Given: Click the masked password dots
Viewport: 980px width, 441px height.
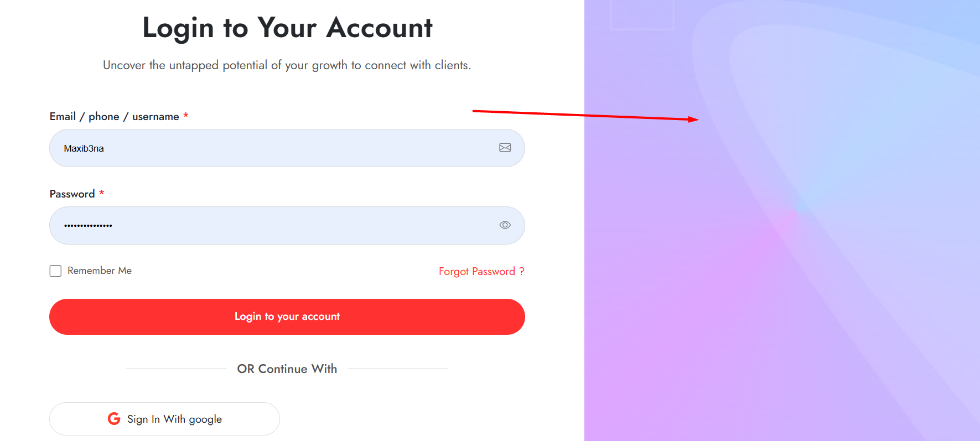Looking at the screenshot, I should coord(88,226).
